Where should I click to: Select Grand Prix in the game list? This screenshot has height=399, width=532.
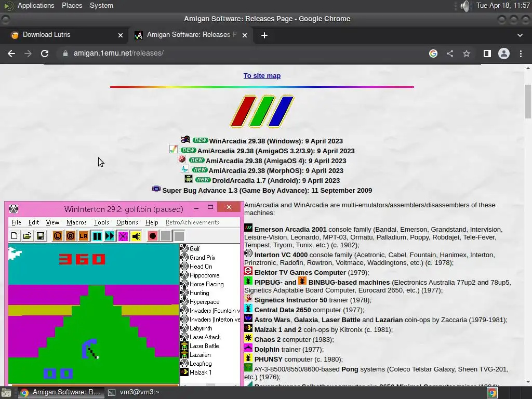(x=202, y=258)
